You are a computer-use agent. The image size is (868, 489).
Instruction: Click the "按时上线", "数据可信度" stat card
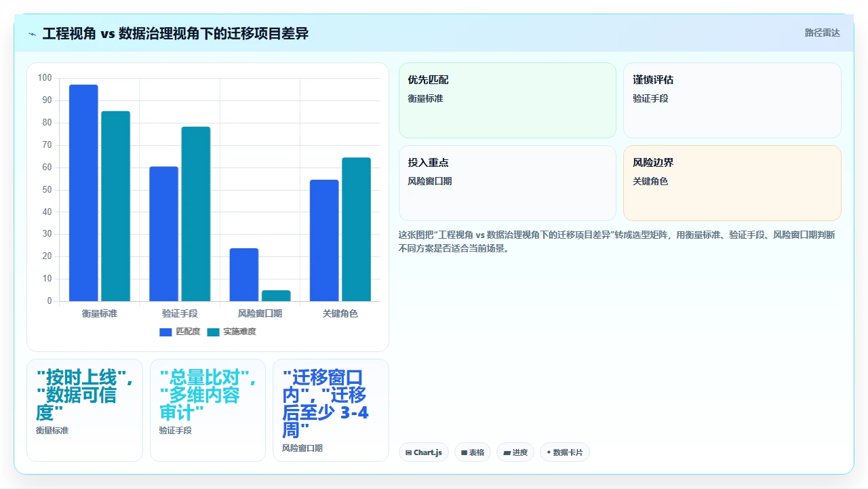point(85,410)
